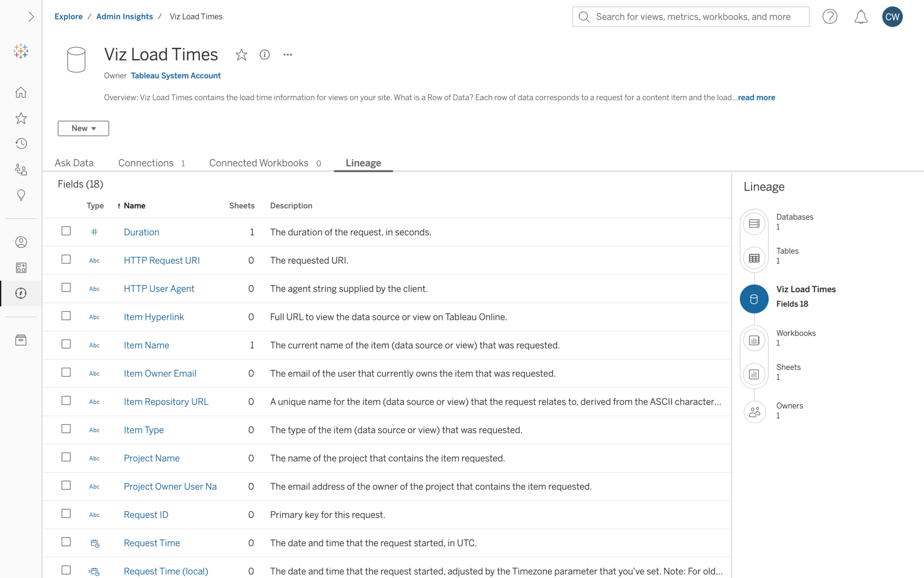
Task: Click Duration number type icon
Action: (94, 232)
